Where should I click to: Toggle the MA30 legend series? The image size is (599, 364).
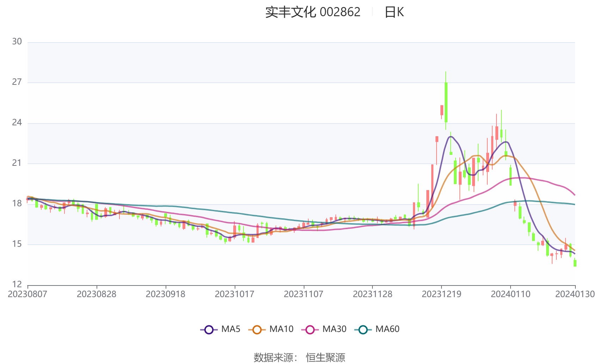tap(324, 329)
